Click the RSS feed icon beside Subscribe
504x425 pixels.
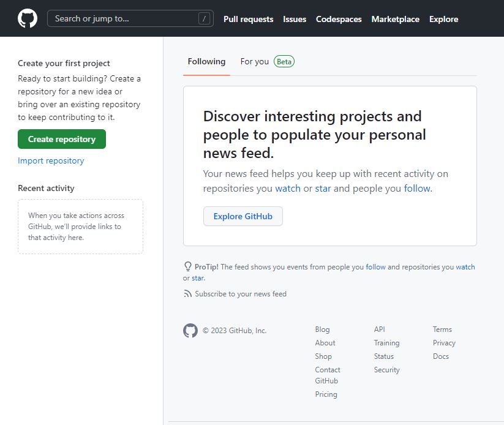tap(187, 293)
